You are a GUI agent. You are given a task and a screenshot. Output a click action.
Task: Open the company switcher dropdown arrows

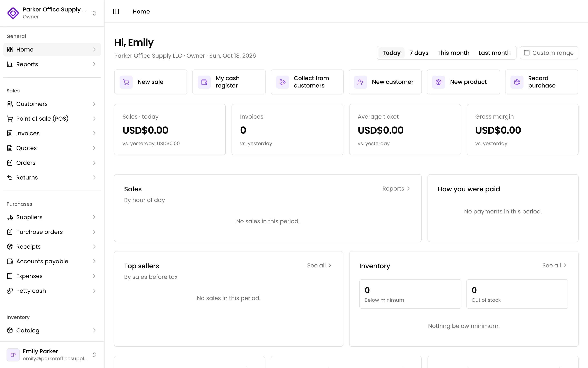[94, 13]
